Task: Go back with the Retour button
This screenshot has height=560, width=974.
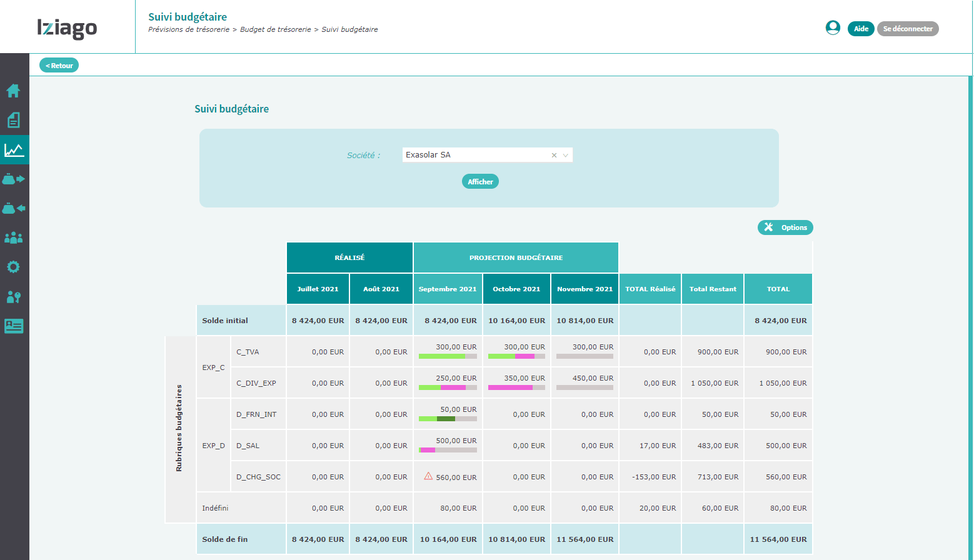Action: [59, 65]
